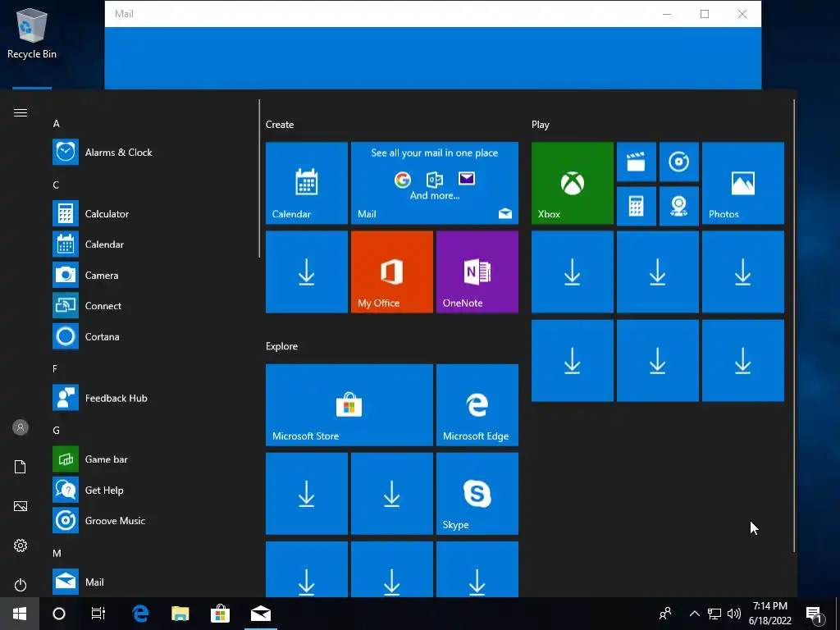Viewport: 840px width, 630px height.
Task: Launch the OneNote tile
Action: pyautogui.click(x=477, y=272)
